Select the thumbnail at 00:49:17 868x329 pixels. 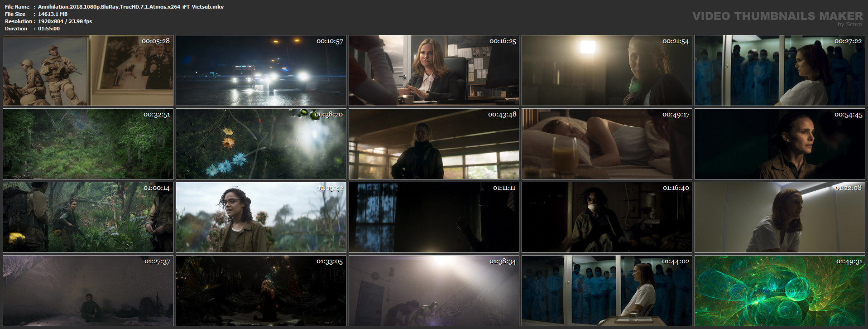tap(607, 144)
